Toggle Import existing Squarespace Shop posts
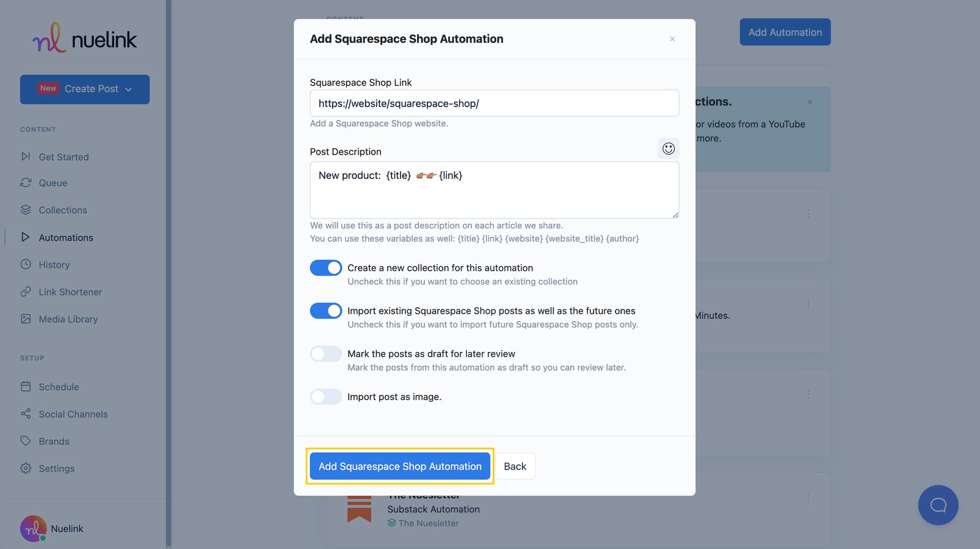Image resolution: width=980 pixels, height=549 pixels. [326, 310]
